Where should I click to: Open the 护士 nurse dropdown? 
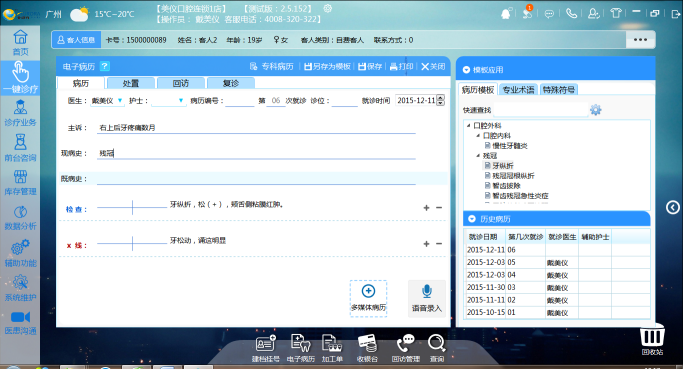tap(181, 101)
